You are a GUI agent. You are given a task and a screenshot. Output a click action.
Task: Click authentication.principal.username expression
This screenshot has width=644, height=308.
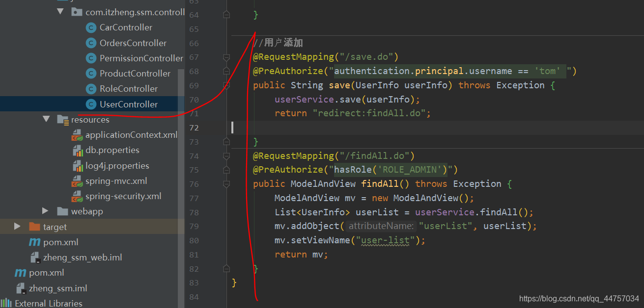[423, 72]
